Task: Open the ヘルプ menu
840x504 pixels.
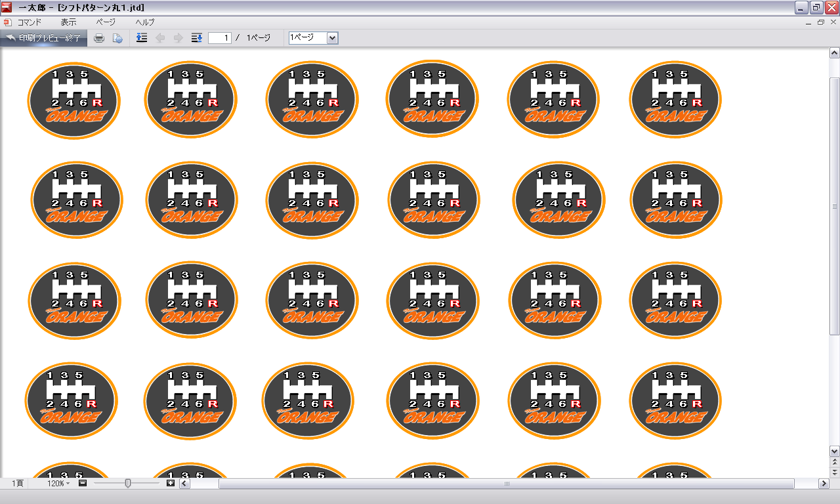Action: (145, 22)
